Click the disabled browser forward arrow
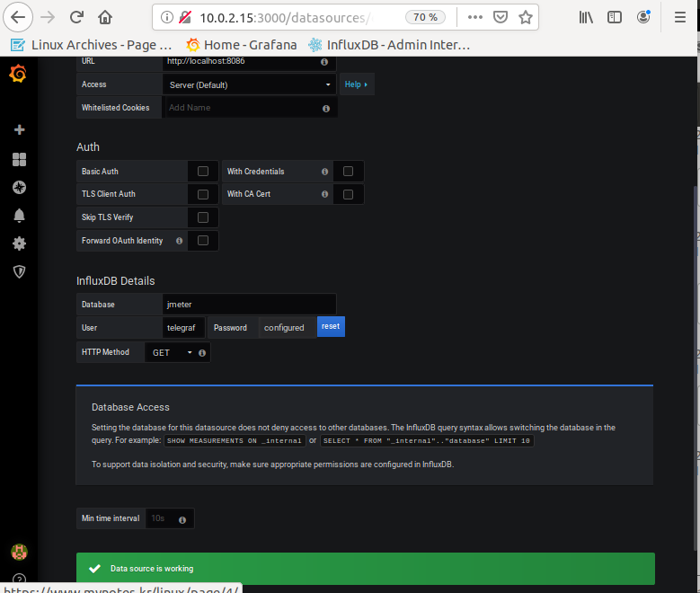This screenshot has height=593, width=700. click(x=48, y=17)
